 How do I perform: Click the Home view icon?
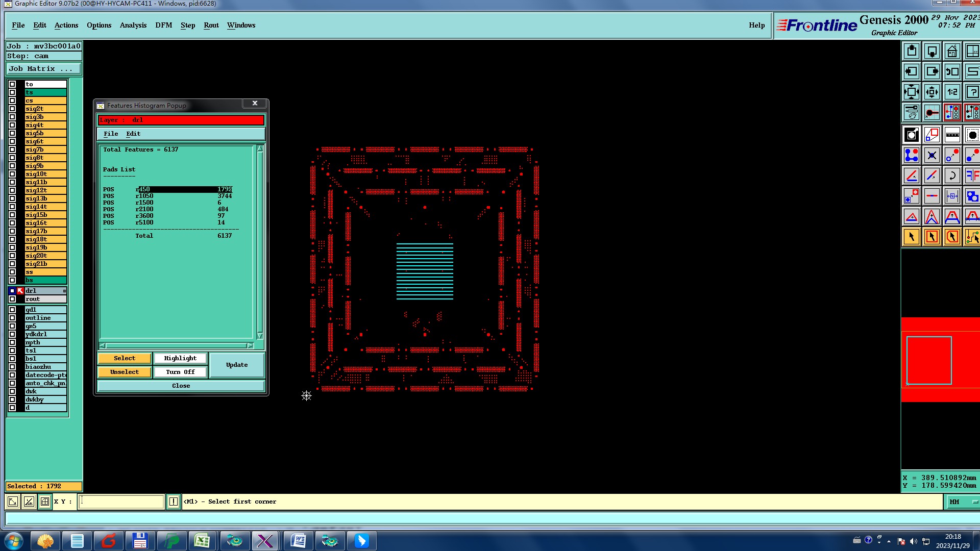952,51
